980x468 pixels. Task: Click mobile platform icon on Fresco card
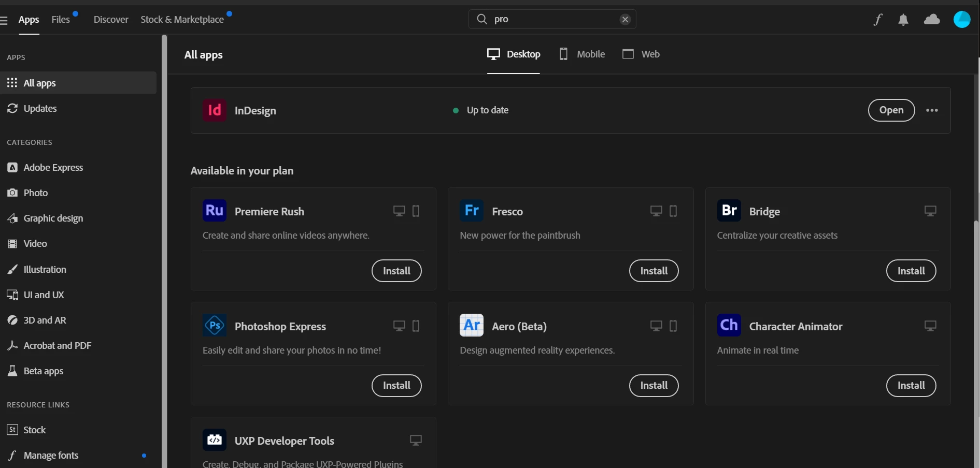pos(673,211)
